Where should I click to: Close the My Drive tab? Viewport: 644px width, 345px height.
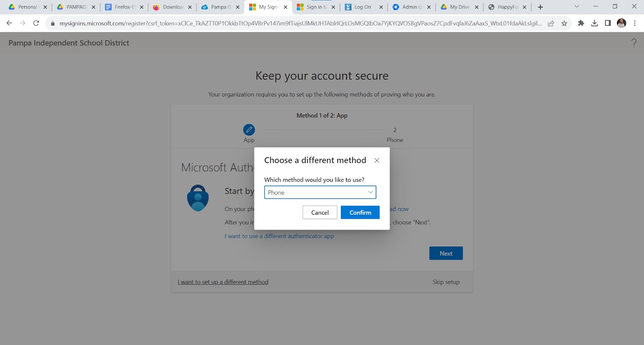pos(477,7)
